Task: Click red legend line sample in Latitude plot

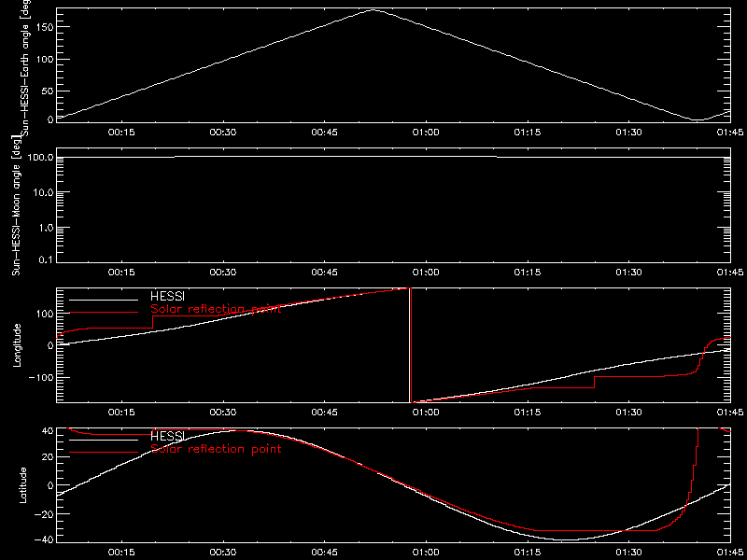Action: (x=104, y=452)
